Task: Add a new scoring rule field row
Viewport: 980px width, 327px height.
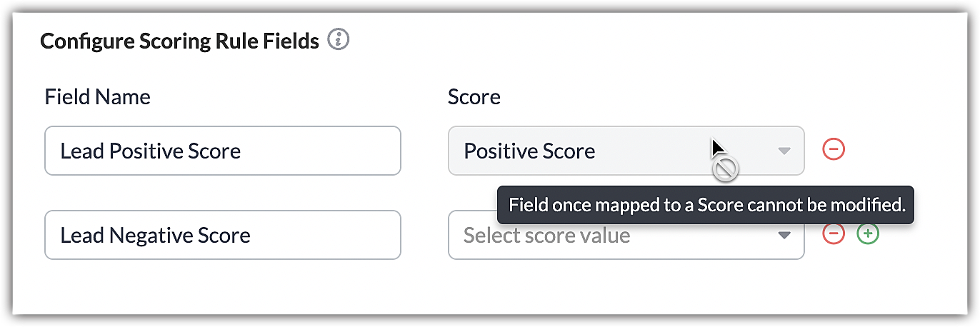Action: (868, 233)
